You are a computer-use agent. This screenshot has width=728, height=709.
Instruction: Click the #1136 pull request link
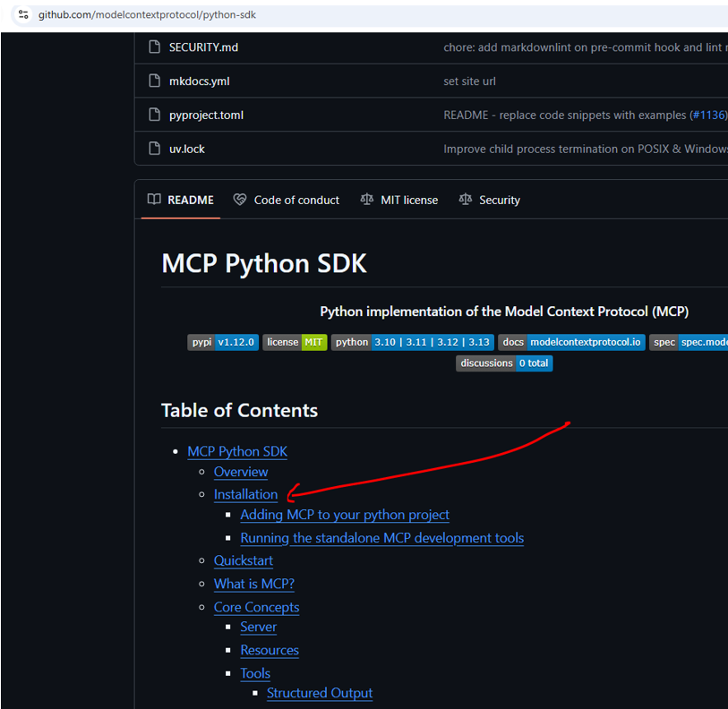[x=707, y=115]
